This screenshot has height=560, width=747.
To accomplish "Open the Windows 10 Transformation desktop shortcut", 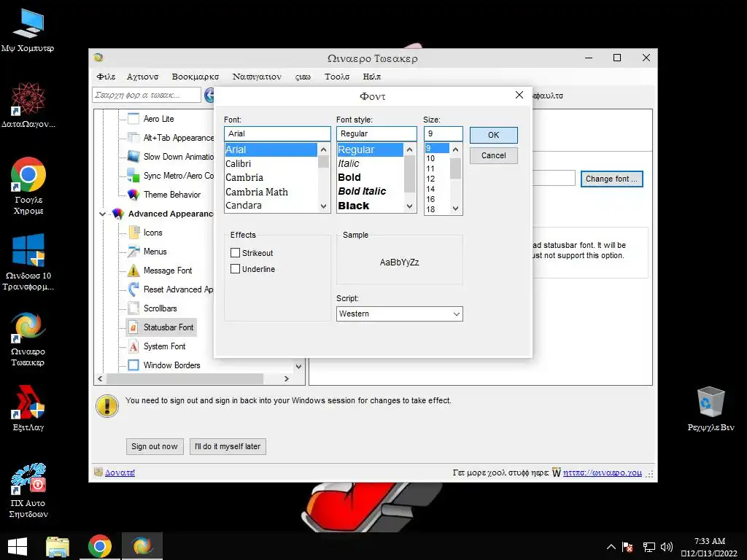I will click(28, 262).
